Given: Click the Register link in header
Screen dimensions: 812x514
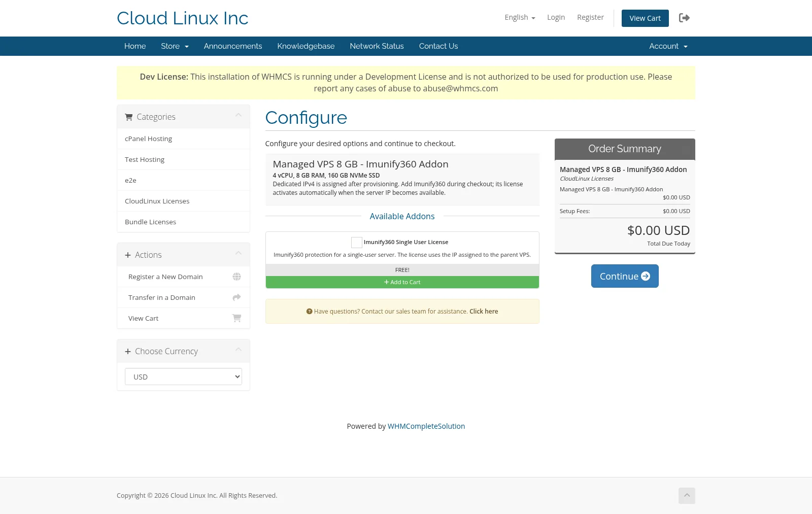Looking at the screenshot, I should (590, 17).
